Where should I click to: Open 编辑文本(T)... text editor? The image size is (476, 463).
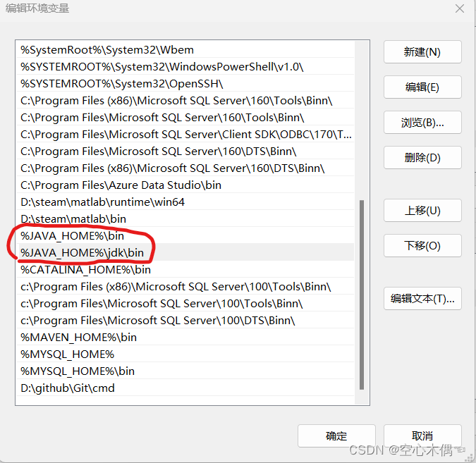point(422,299)
